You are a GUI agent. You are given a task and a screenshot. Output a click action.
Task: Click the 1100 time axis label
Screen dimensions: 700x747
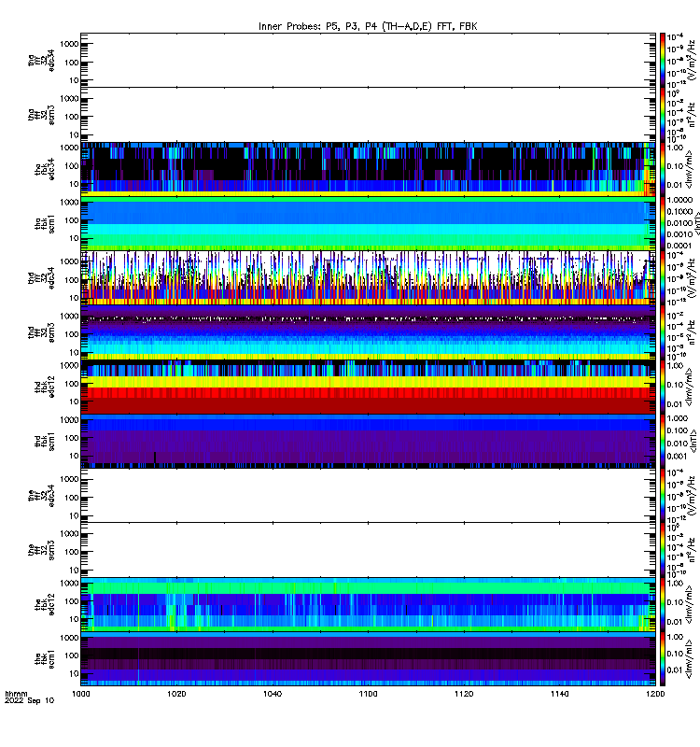[368, 694]
